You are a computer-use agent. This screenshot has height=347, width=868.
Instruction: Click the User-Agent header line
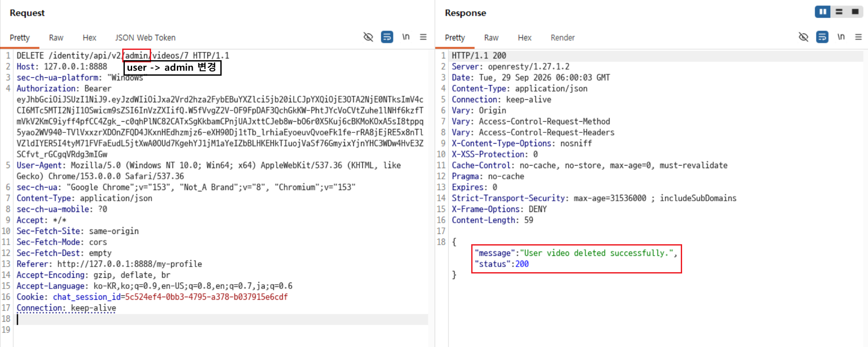pos(209,171)
